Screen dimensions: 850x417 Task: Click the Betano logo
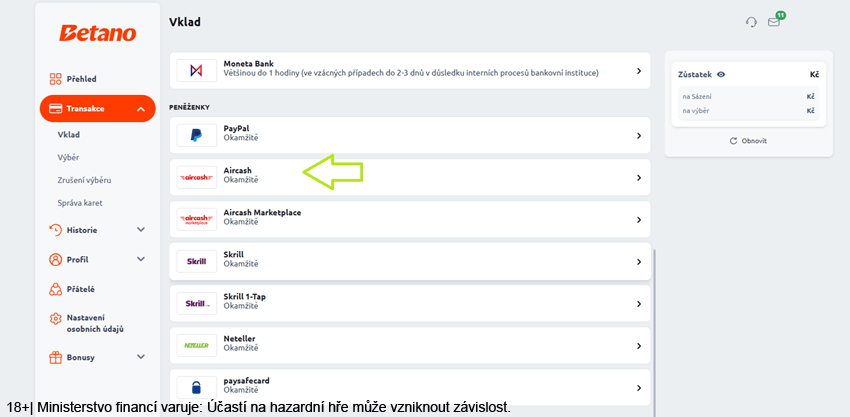coord(98,34)
